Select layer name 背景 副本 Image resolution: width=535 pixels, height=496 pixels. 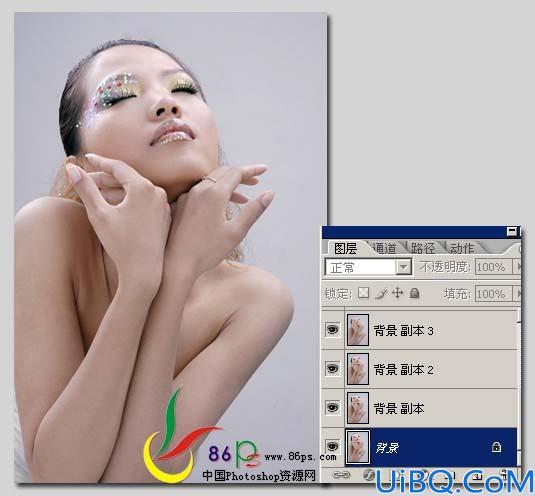(x=399, y=408)
